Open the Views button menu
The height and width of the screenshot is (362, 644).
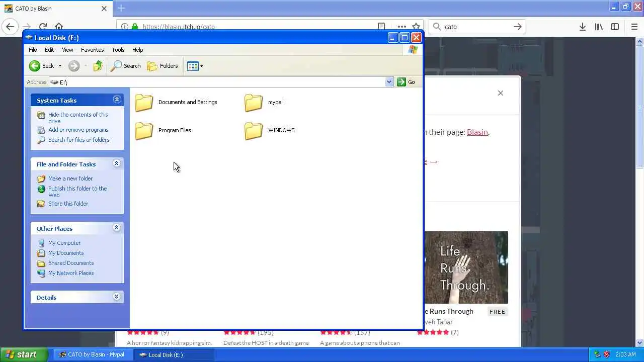195,66
